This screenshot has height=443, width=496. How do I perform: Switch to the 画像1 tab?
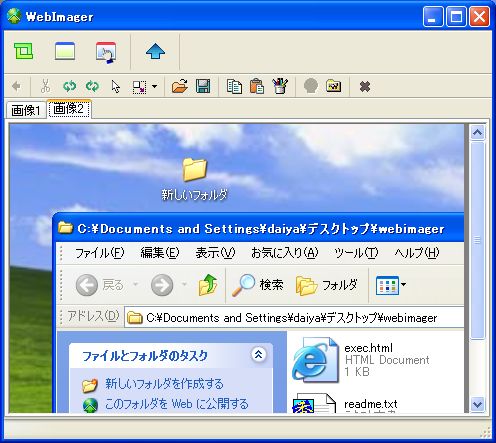25,110
